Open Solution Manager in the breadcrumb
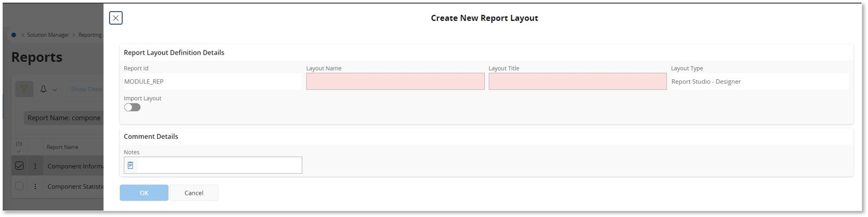 48,35
